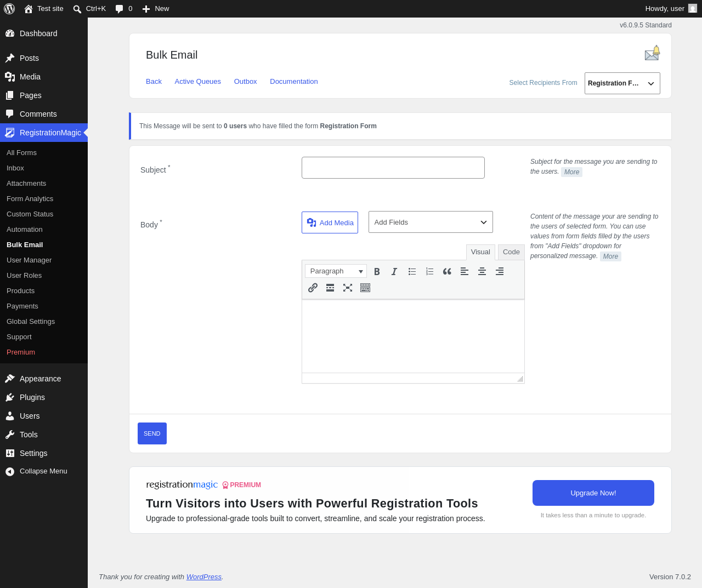Image resolution: width=702 pixels, height=588 pixels.
Task: Click inside the message body editor
Action: coord(413,336)
